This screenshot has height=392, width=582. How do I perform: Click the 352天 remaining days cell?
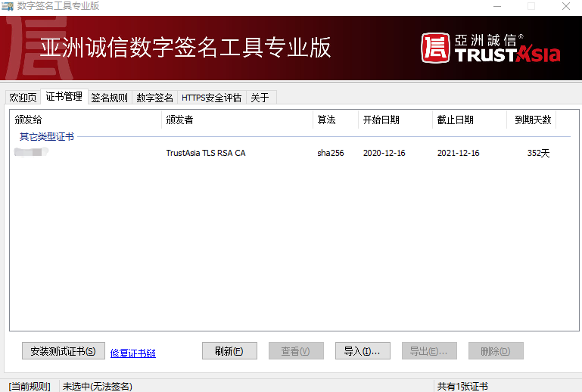click(x=539, y=153)
